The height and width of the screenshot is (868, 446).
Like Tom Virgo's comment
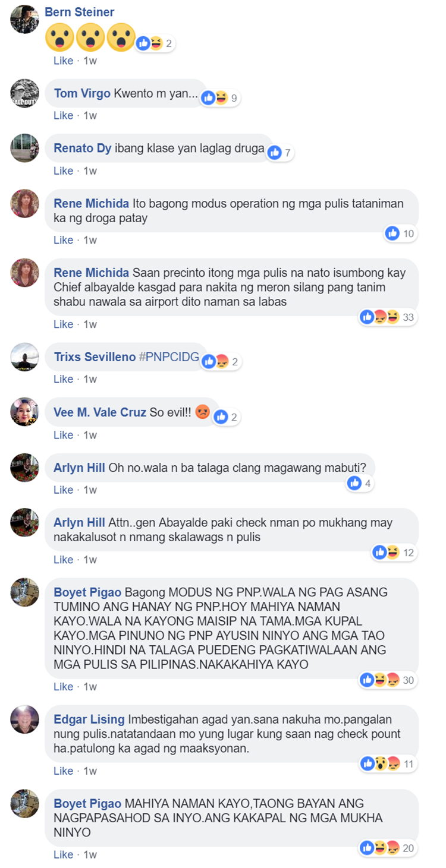pyautogui.click(x=63, y=115)
